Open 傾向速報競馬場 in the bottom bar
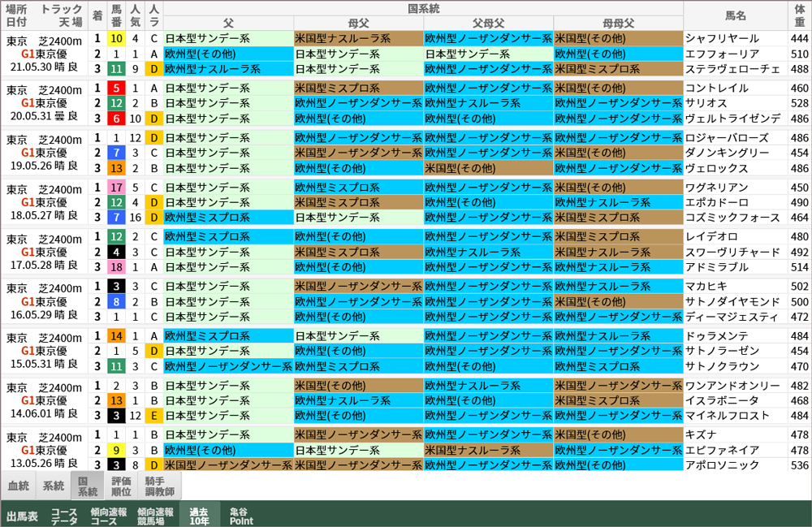 (x=155, y=516)
